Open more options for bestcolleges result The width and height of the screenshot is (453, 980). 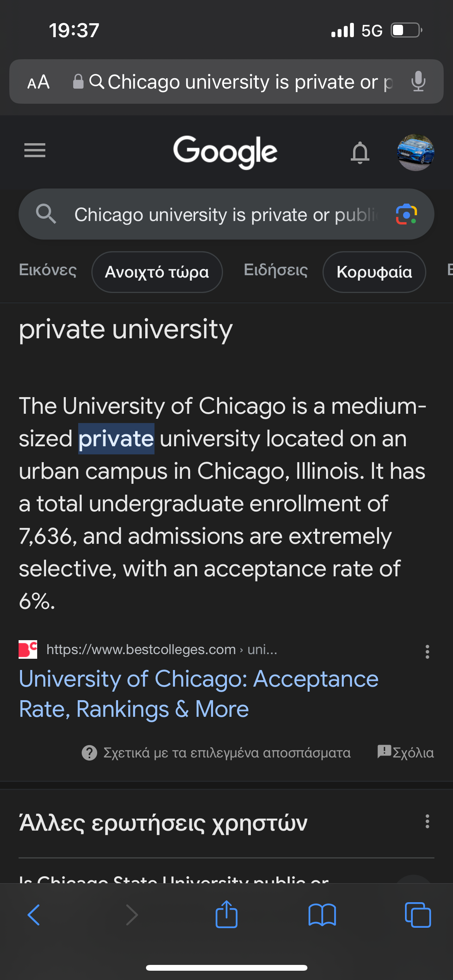(427, 651)
